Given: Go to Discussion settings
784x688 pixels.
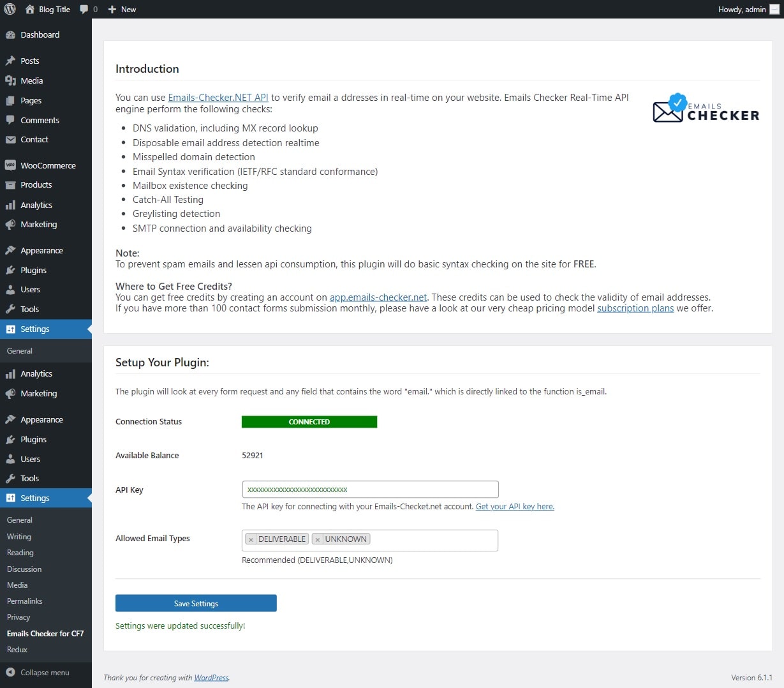Looking at the screenshot, I should coord(24,569).
